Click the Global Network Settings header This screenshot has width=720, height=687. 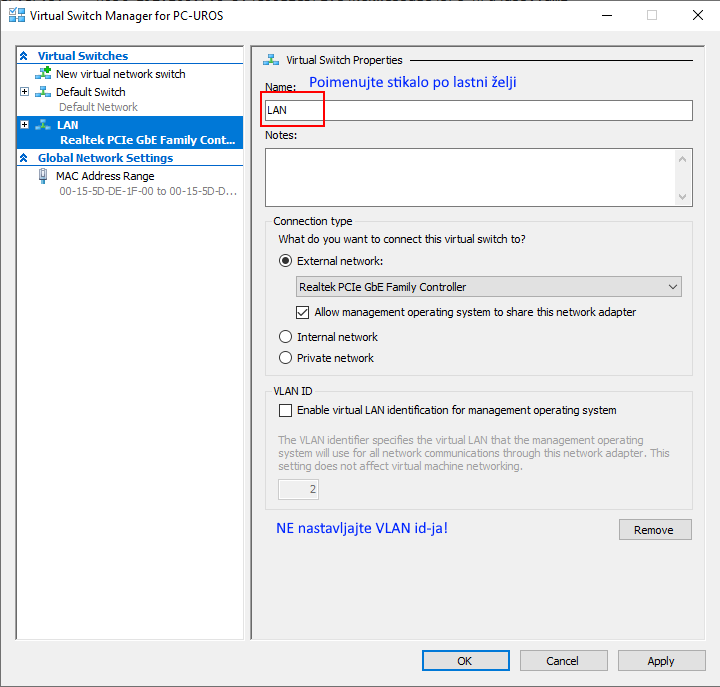(106, 158)
